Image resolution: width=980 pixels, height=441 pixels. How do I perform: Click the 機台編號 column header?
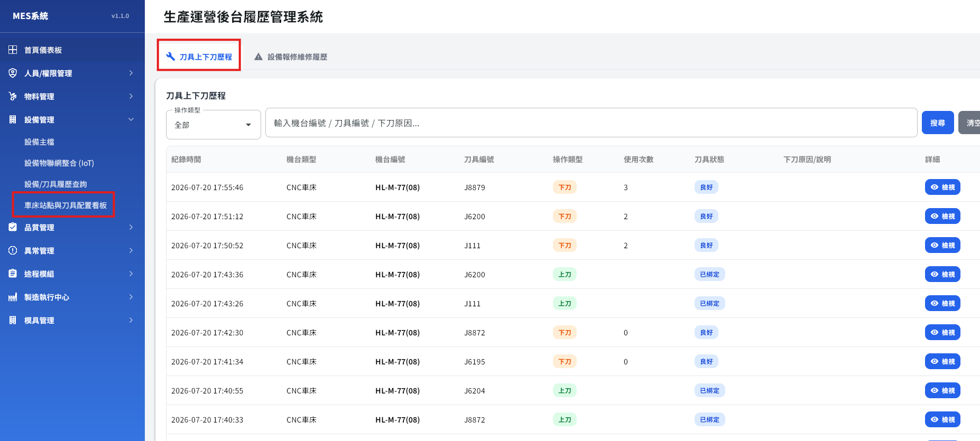click(390, 159)
